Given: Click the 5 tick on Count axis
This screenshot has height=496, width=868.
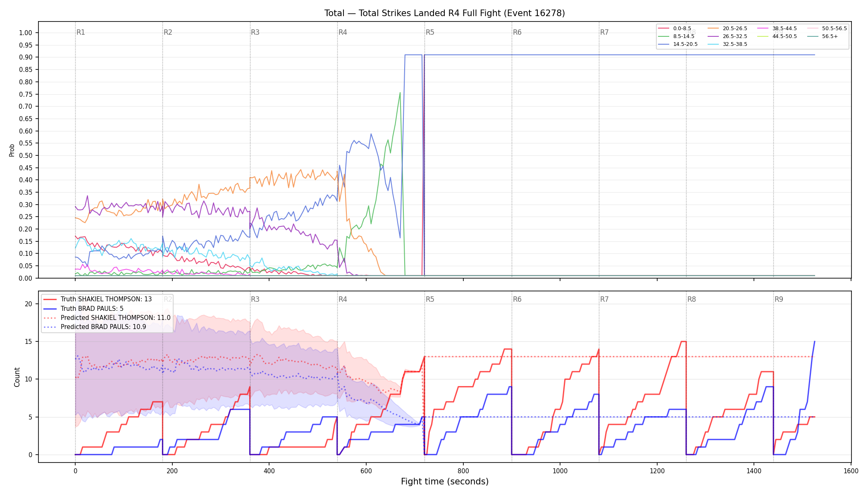Looking at the screenshot, I should [30, 417].
